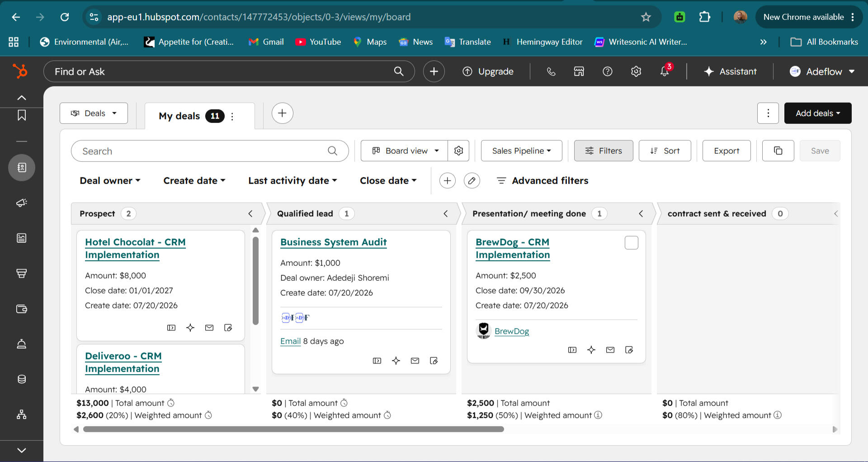868x462 pixels.
Task: Open the Automation workflows sidebar icon
Action: (x=21, y=415)
